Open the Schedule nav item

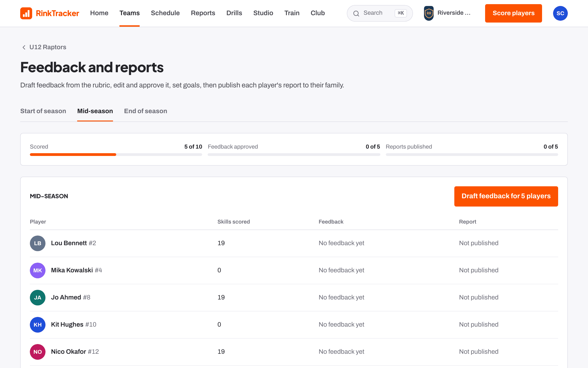coord(165,13)
